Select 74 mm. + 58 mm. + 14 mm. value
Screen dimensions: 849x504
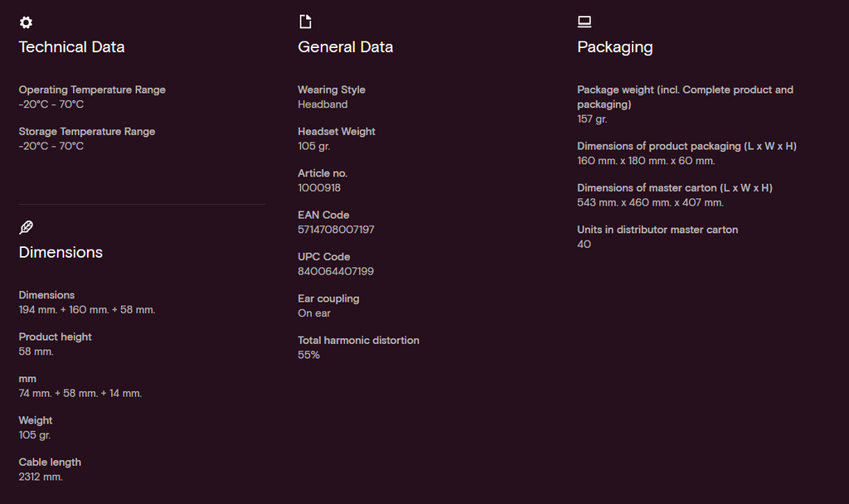pos(80,393)
